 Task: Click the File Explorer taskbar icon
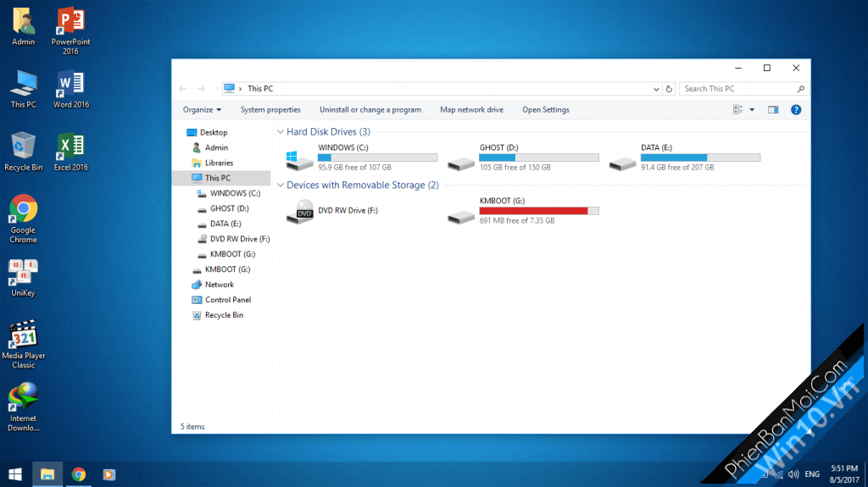(x=47, y=474)
